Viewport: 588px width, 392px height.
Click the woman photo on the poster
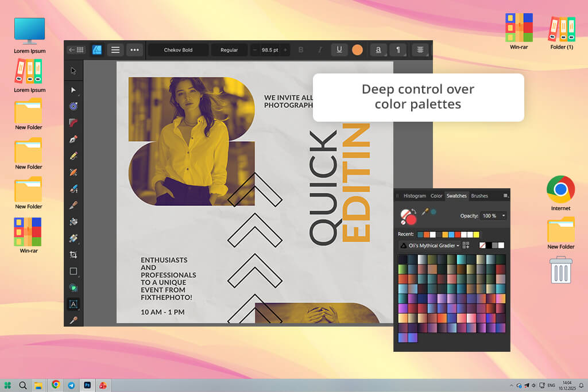(x=192, y=141)
